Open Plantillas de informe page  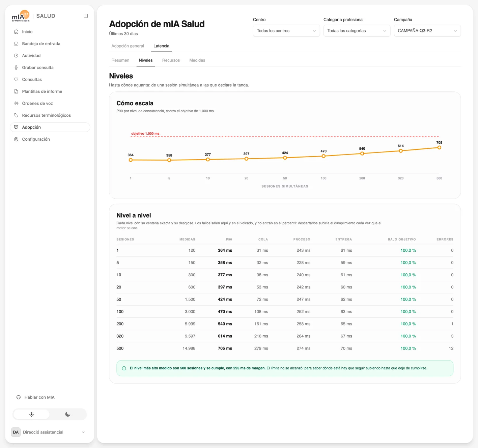pos(50,91)
